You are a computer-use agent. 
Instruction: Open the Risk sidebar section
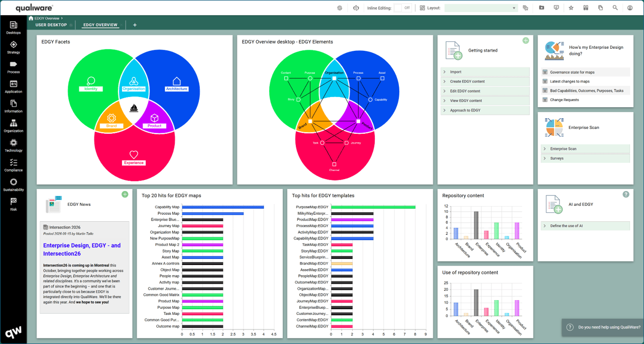(14, 204)
